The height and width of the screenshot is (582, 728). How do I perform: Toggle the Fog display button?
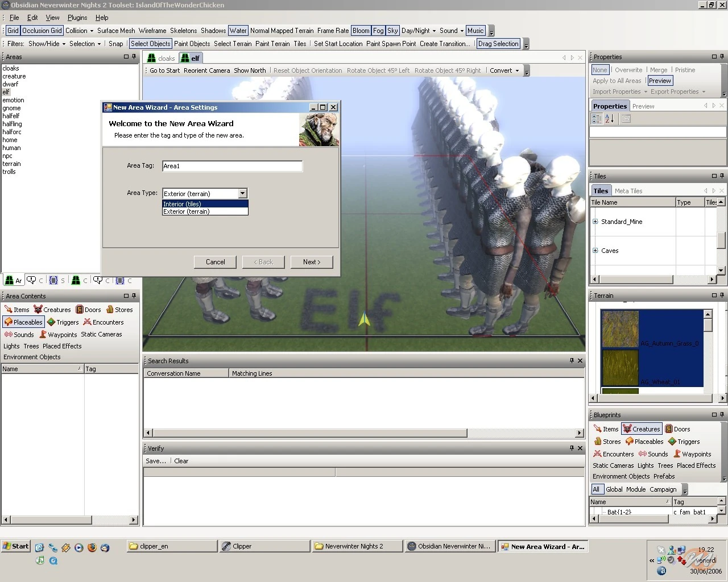click(378, 31)
